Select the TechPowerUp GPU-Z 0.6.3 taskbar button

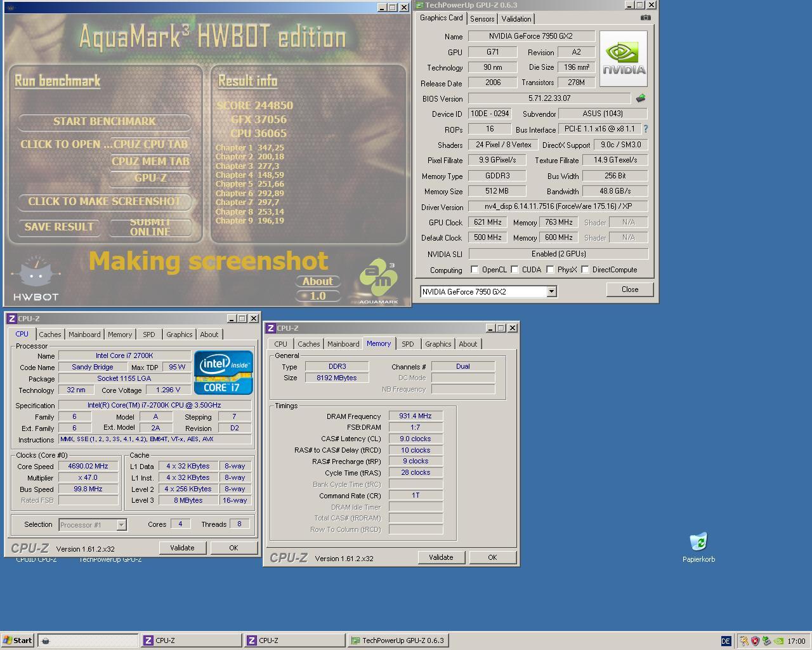pyautogui.click(x=398, y=640)
